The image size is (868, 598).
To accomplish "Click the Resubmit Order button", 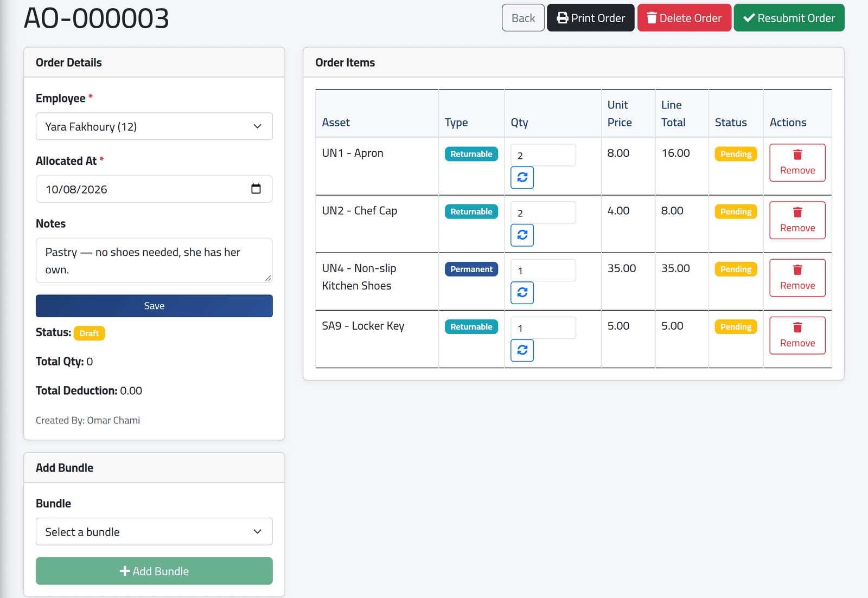I will (789, 18).
